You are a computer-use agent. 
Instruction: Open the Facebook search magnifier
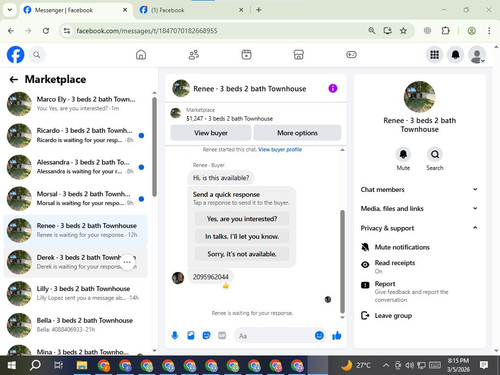[x=37, y=55]
